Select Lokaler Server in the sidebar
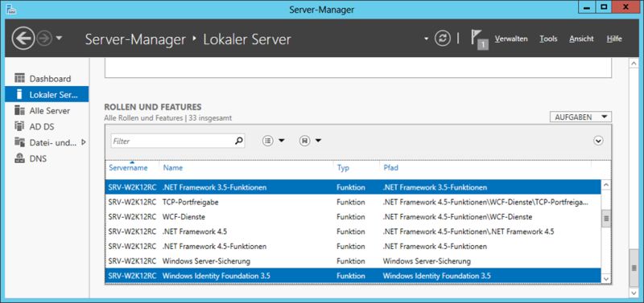Screen dimensions: 644x303 [47, 94]
